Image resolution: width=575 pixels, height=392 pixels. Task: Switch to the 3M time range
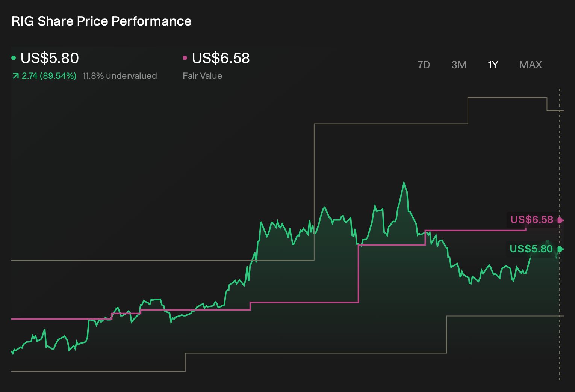(x=459, y=65)
